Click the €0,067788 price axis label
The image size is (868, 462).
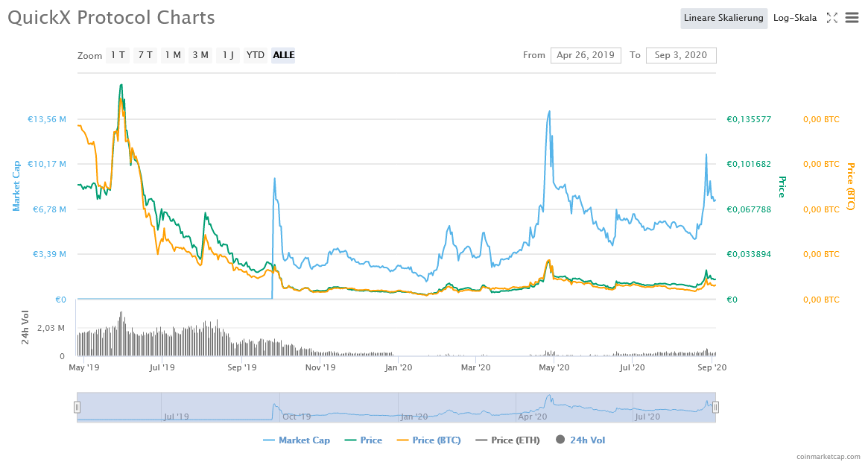tap(749, 209)
